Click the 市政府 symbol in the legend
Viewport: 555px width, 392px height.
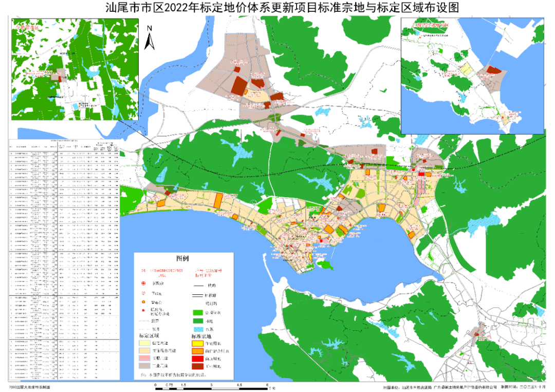pyautogui.click(x=143, y=284)
